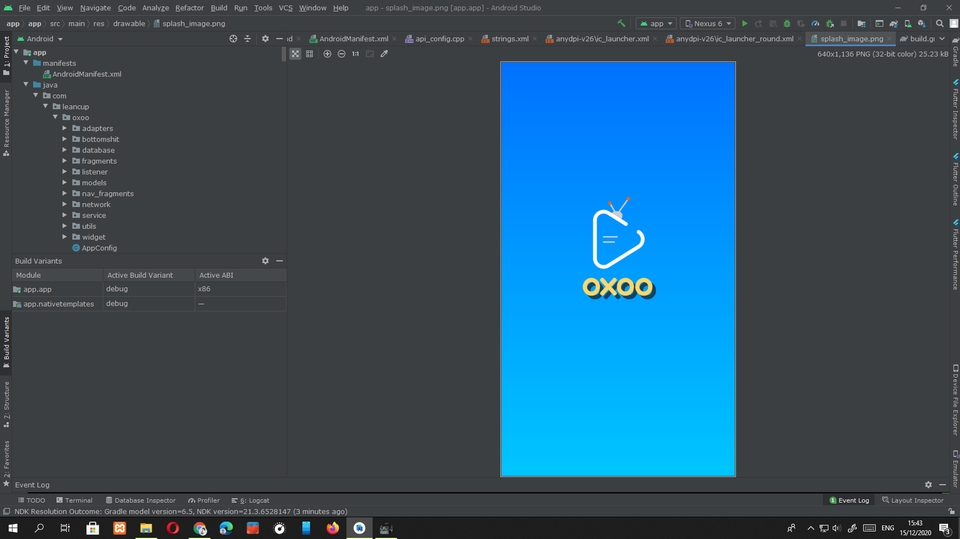Collapse the manifests folder
Image resolution: width=960 pixels, height=539 pixels.
26,63
